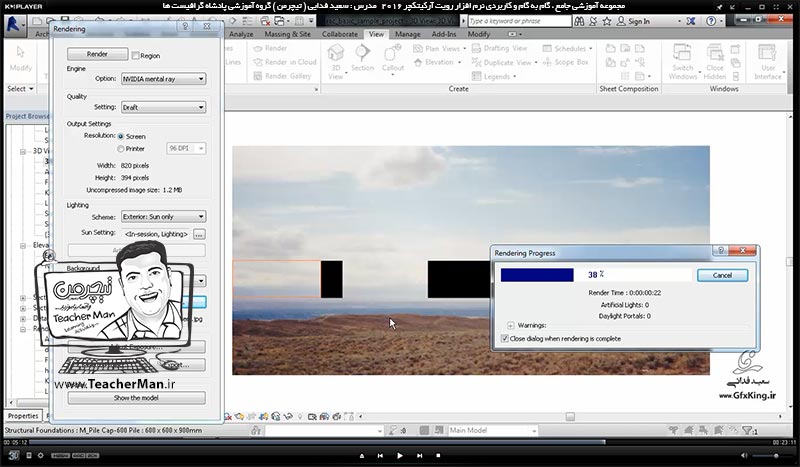
Task: Click the Autodesk Exchange X icon
Action: point(690,21)
